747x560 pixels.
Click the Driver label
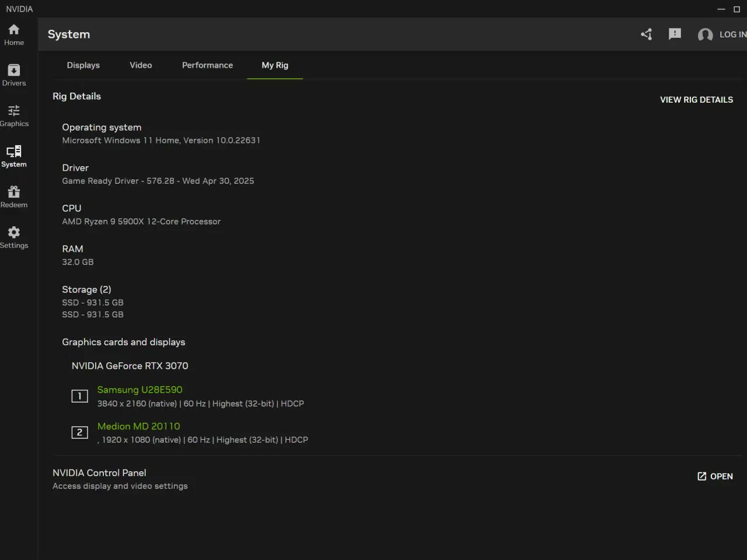click(75, 168)
